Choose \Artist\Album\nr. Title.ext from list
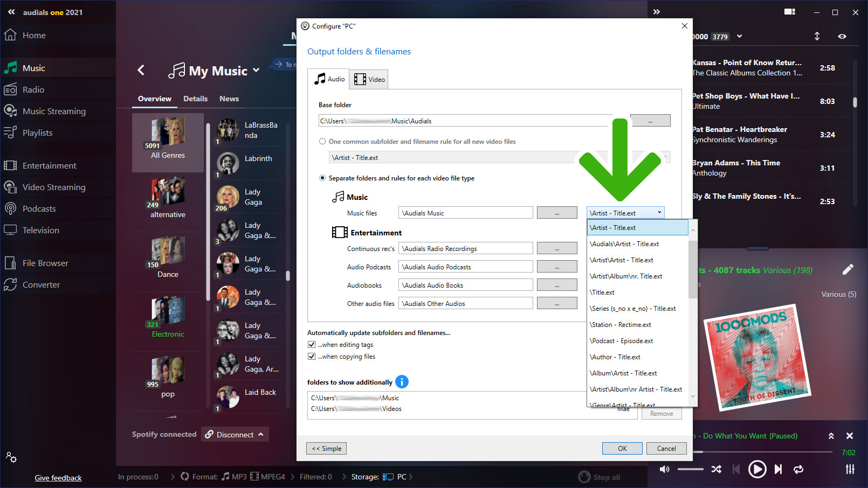Viewport: 868px width, 488px height. click(x=626, y=276)
